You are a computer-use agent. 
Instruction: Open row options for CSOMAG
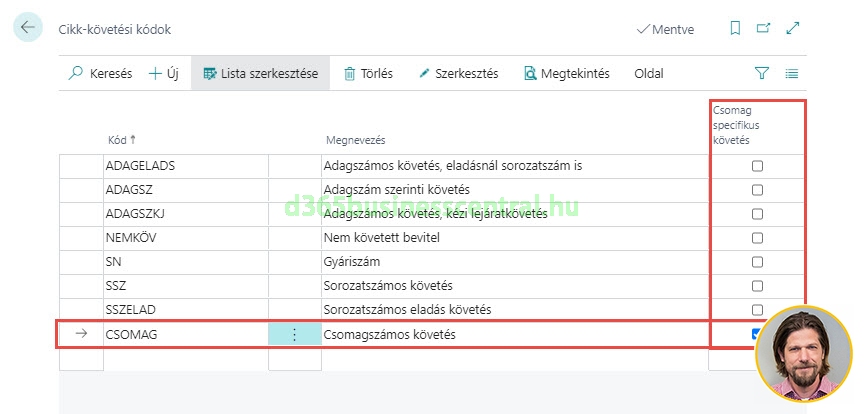click(x=294, y=334)
